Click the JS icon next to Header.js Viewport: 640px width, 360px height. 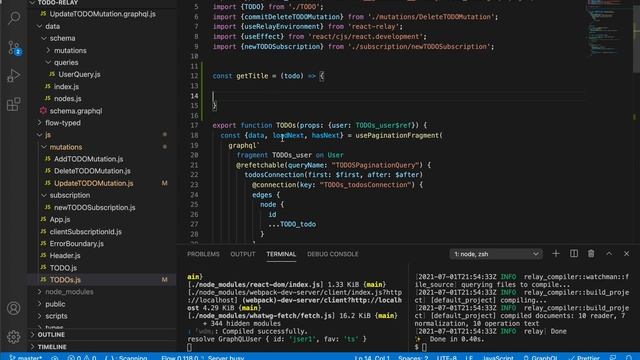[43, 256]
